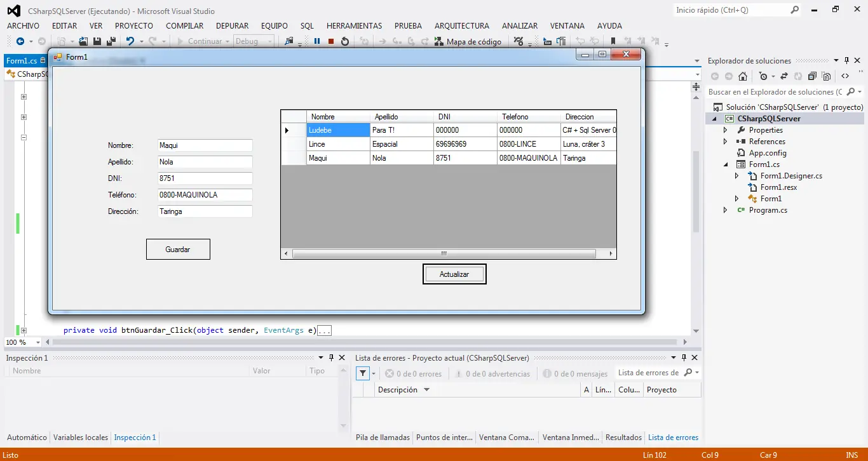Click the Save Form1.cs disk icon
868x461 pixels.
pyautogui.click(x=97, y=41)
